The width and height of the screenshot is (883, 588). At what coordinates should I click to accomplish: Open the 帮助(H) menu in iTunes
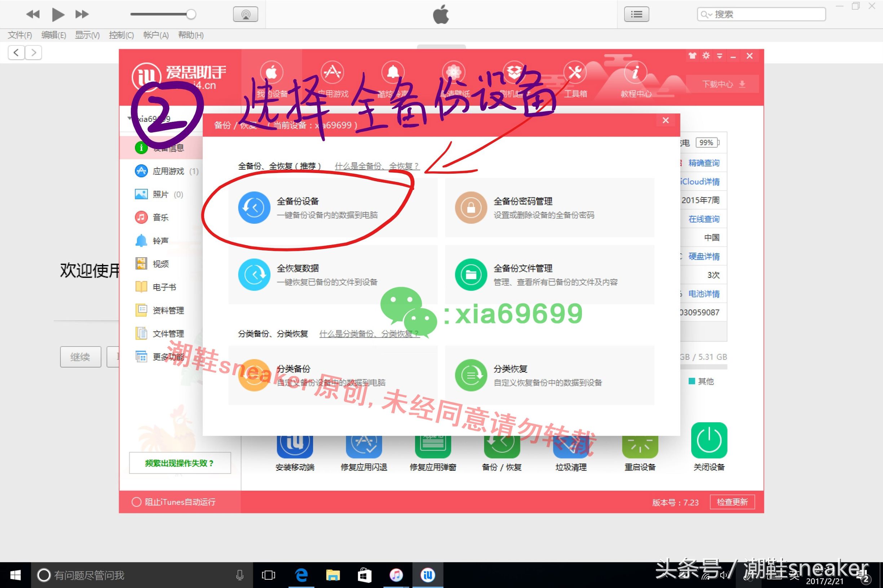pyautogui.click(x=191, y=35)
